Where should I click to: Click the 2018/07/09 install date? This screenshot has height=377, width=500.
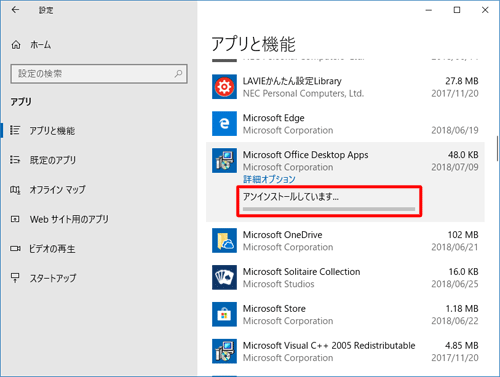point(455,167)
